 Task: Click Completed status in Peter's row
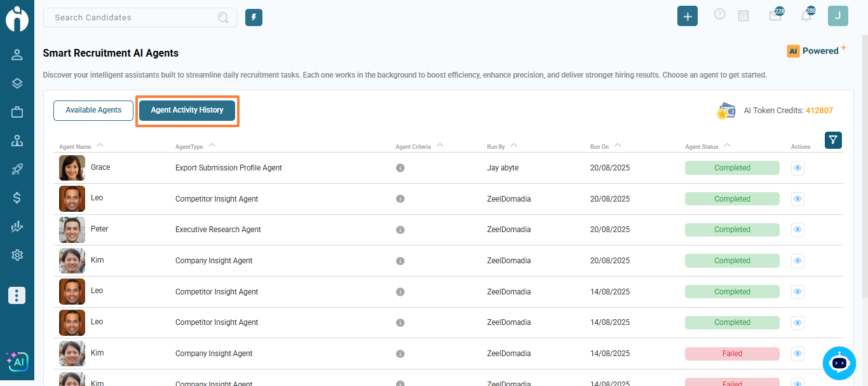[x=732, y=230]
